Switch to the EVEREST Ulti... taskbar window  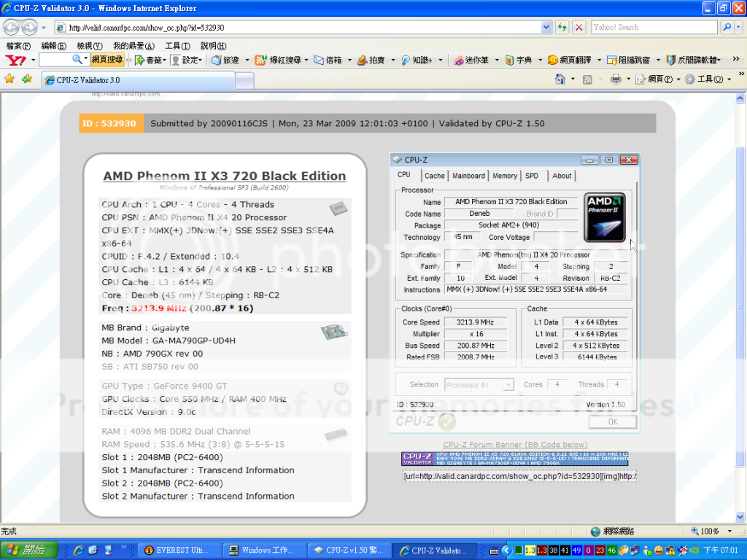[179, 551]
